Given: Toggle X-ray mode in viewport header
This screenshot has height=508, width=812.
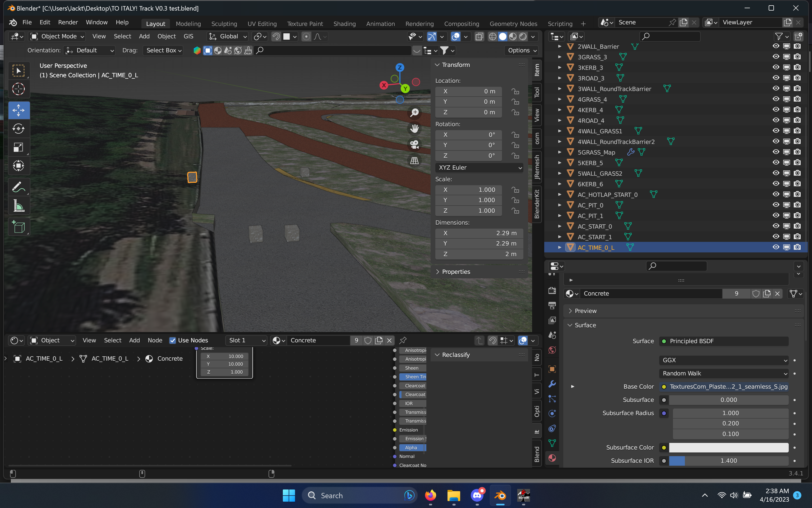Looking at the screenshot, I should [x=479, y=36].
